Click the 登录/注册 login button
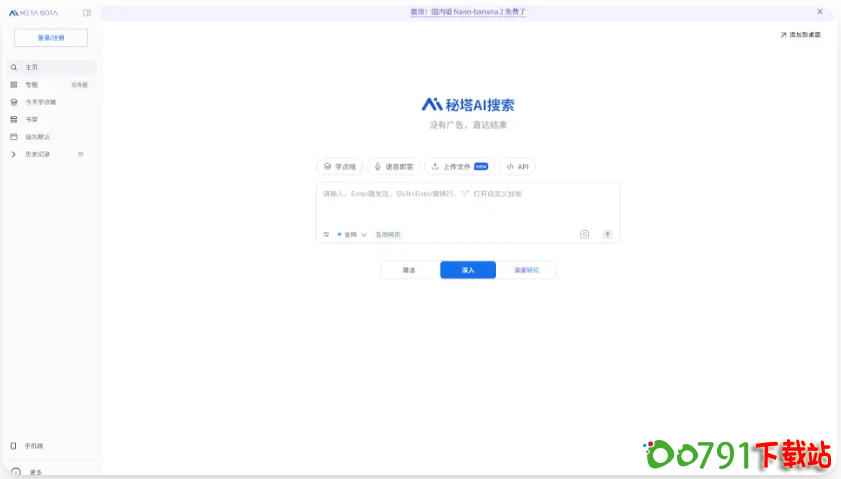 pos(51,38)
